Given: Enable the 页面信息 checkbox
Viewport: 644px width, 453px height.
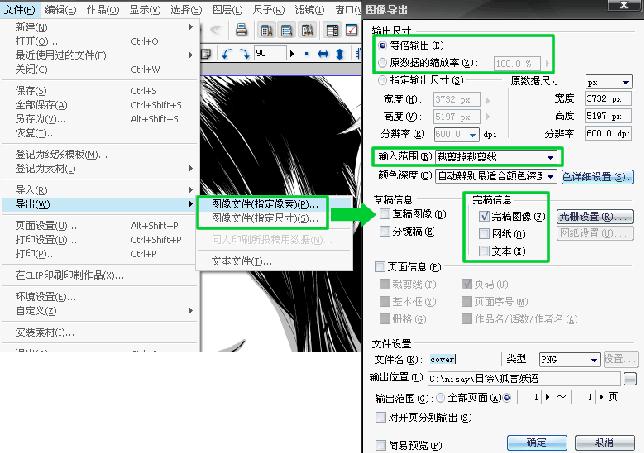Looking at the screenshot, I should coord(380,267).
